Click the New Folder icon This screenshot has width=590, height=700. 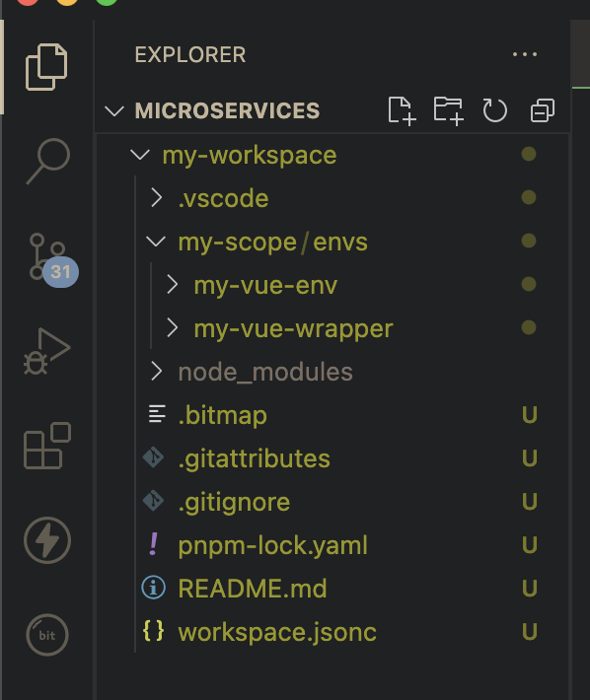click(448, 110)
